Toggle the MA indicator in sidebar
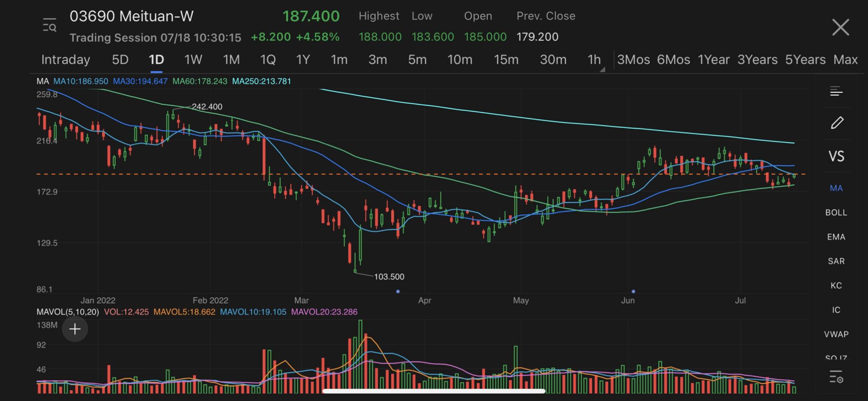The width and height of the screenshot is (868, 401). (836, 188)
